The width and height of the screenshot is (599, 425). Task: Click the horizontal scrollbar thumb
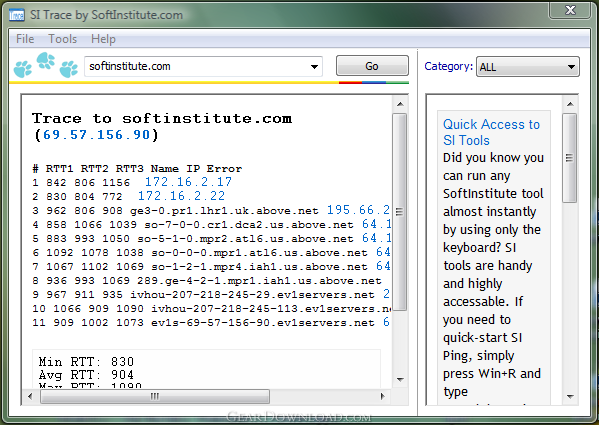point(155,396)
